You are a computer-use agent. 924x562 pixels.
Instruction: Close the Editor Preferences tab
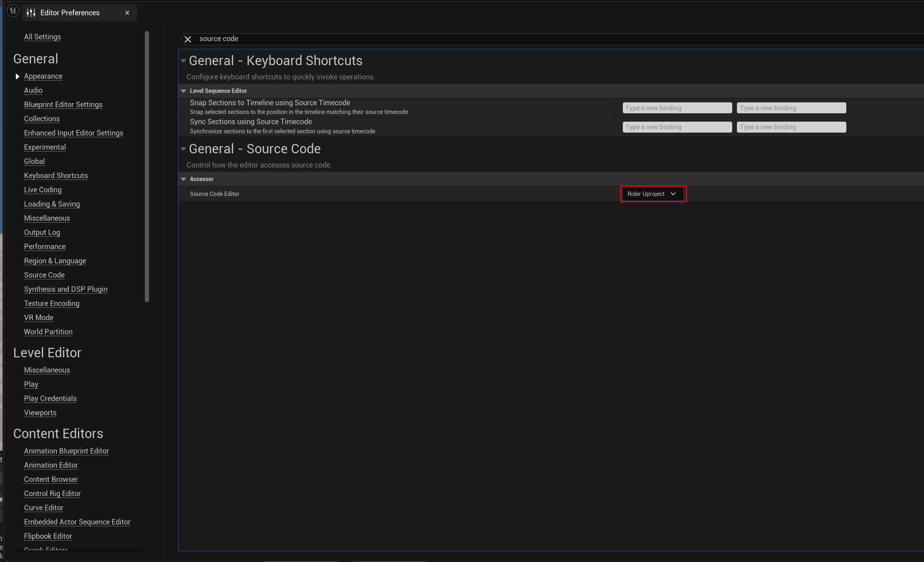[127, 13]
